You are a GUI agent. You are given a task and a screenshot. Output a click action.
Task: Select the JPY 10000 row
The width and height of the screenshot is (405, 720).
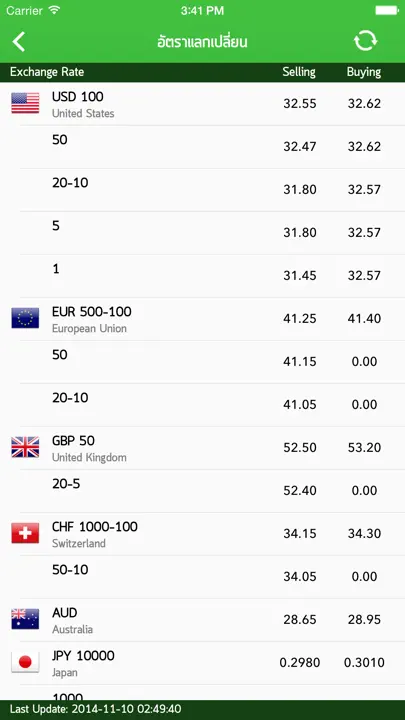(x=202, y=663)
